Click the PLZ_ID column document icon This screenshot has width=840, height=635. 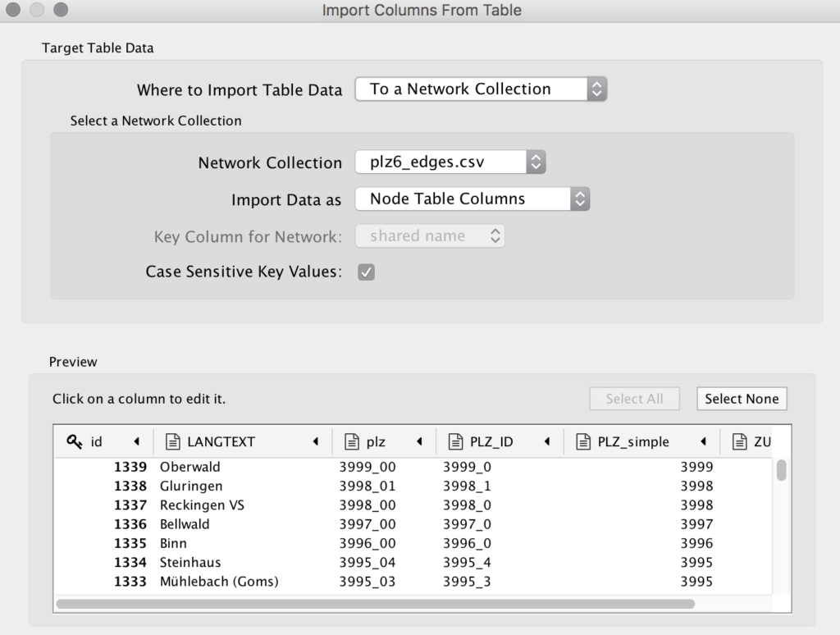(455, 441)
